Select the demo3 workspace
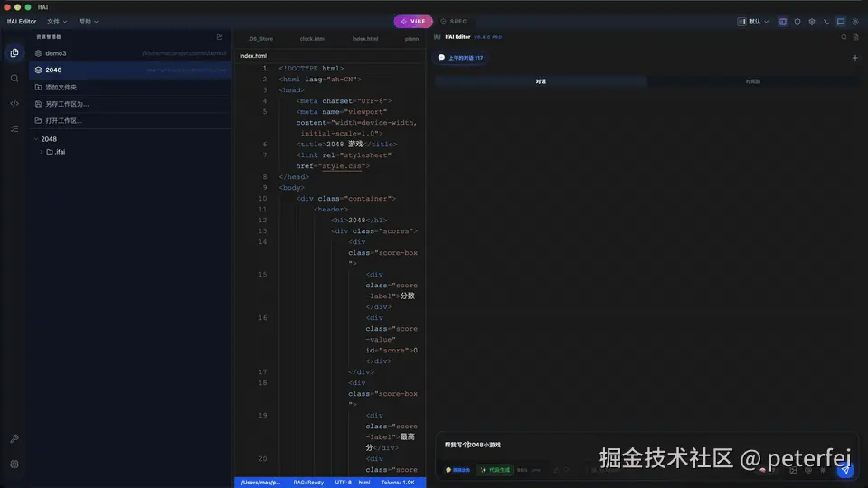 pos(130,53)
